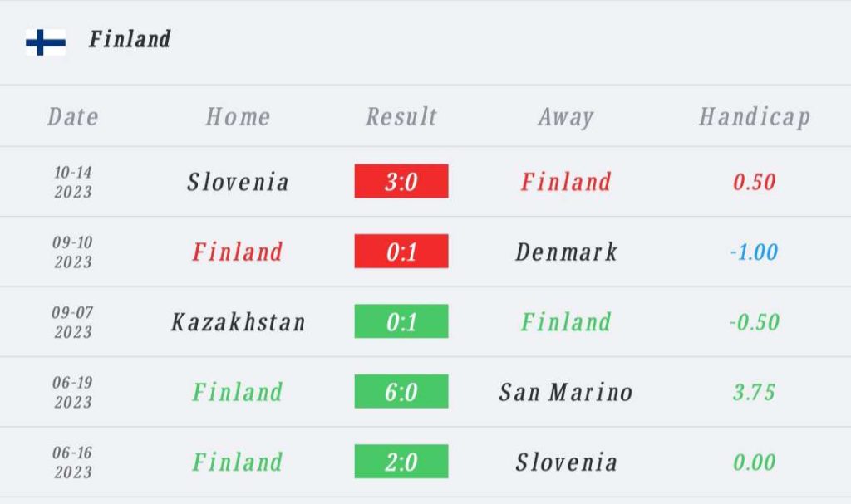Open the Finland team title link
The width and height of the screenshot is (851, 504).
pos(130,39)
